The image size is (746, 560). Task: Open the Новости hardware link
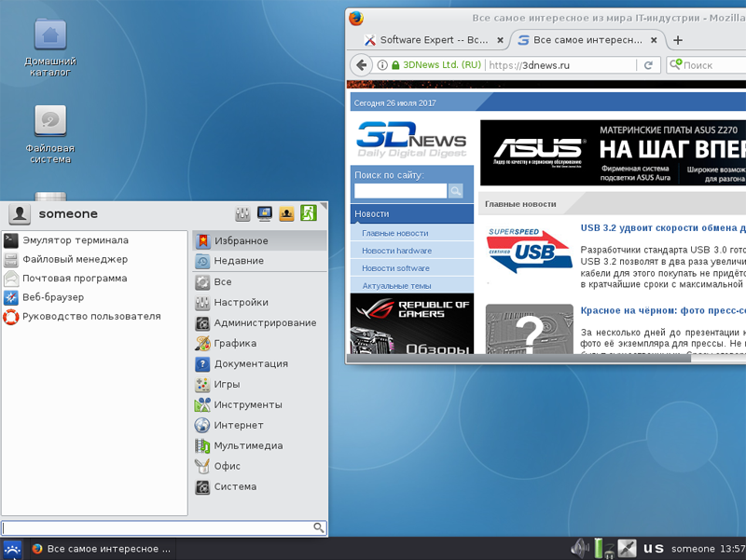(x=397, y=251)
